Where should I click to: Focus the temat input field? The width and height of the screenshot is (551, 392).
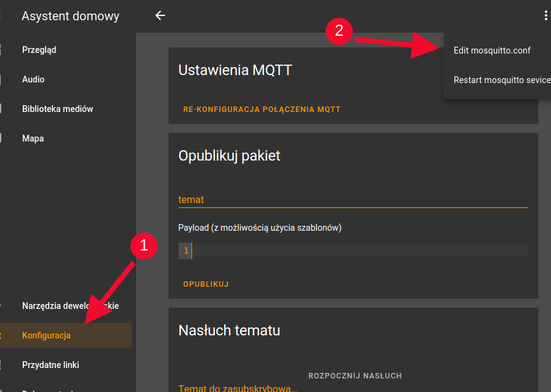pyautogui.click(x=353, y=199)
